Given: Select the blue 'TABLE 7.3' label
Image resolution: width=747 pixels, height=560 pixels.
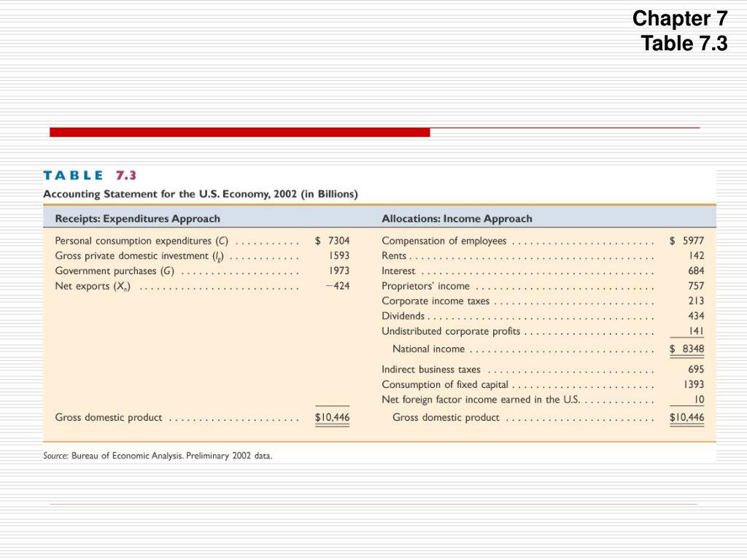Looking at the screenshot, I should point(90,175).
